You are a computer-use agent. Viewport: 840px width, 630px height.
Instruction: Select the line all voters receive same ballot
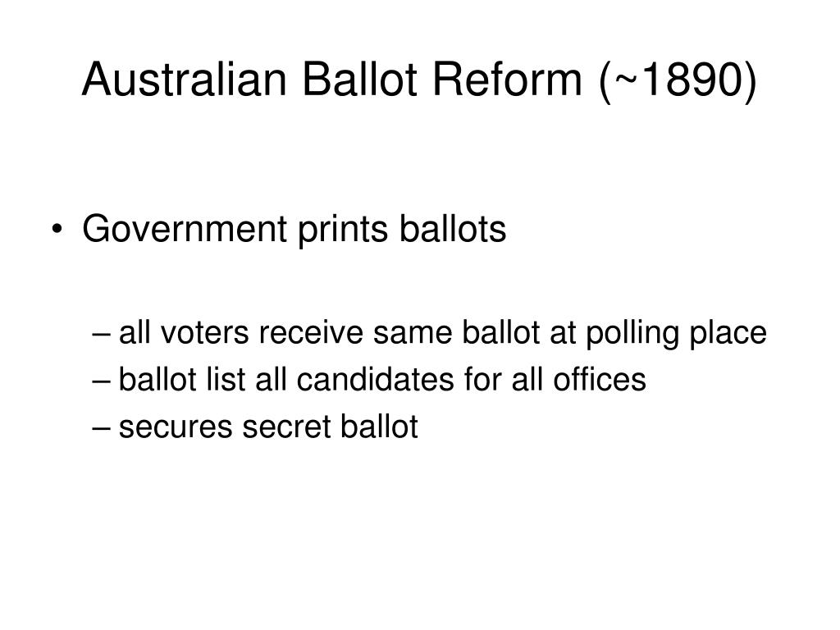tap(442, 333)
